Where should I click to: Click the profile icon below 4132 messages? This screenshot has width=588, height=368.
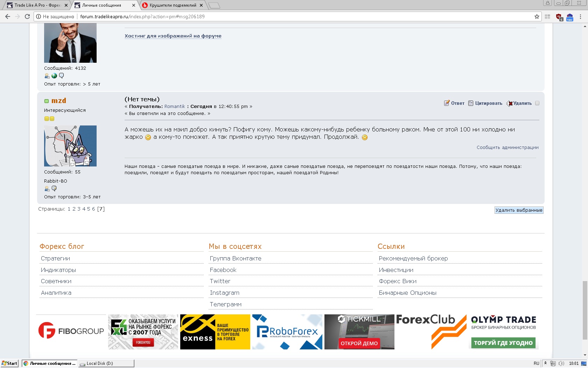pos(47,76)
